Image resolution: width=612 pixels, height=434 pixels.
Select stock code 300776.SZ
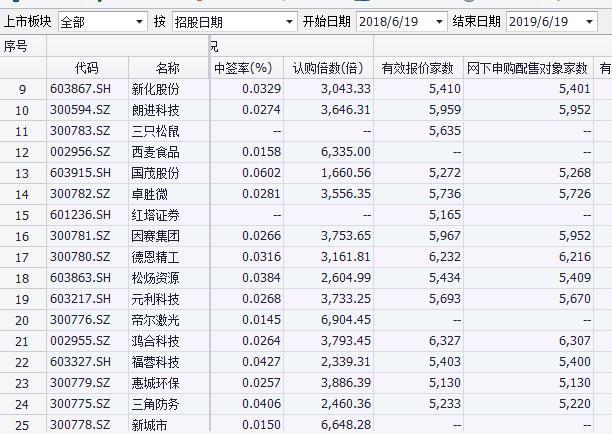[80, 320]
